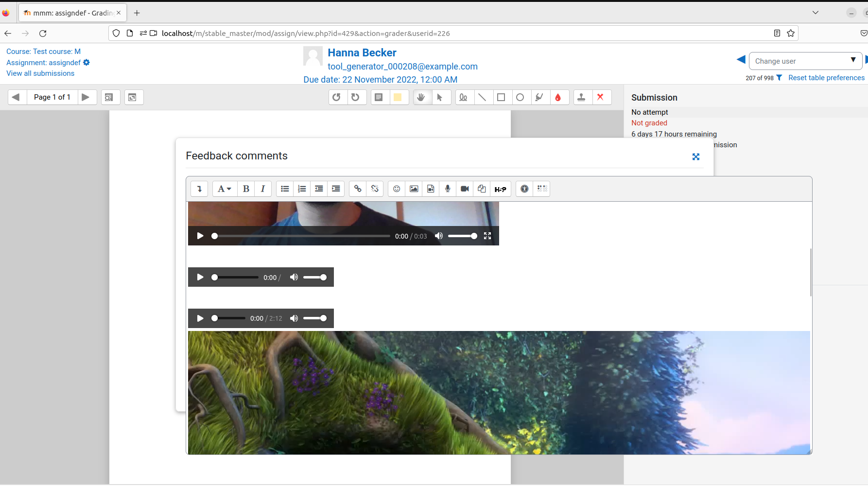Adjust volume on the 0:03 video
The width and height of the screenshot is (868, 487).
pos(462,236)
